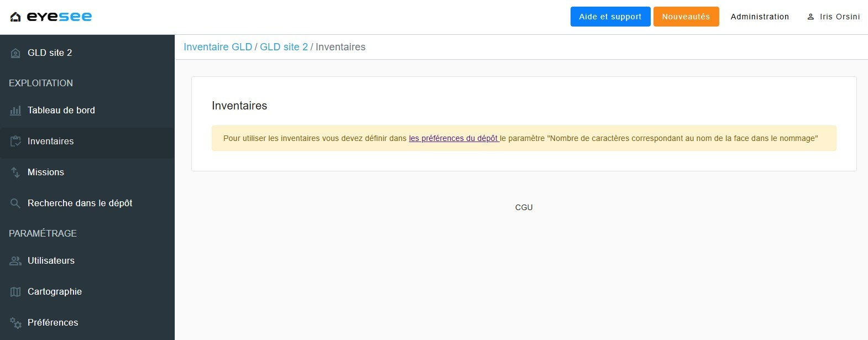868x340 pixels.
Task: Open the Administration menu in the top bar
Action: [760, 17]
